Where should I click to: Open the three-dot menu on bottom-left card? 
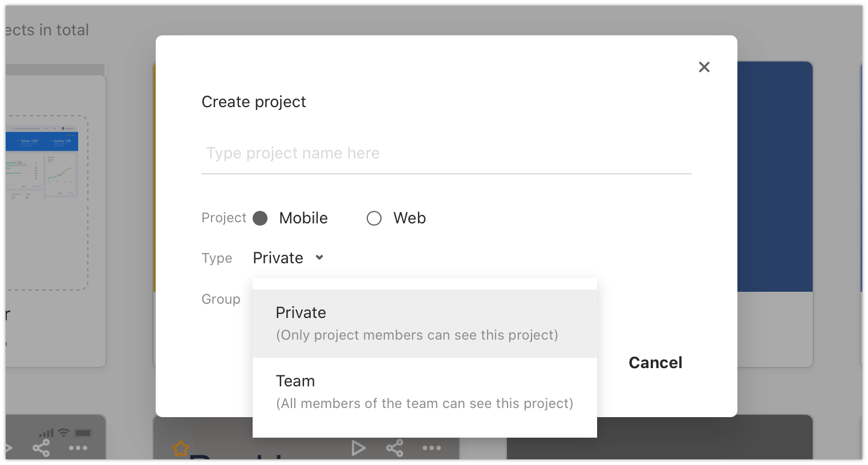(x=78, y=448)
